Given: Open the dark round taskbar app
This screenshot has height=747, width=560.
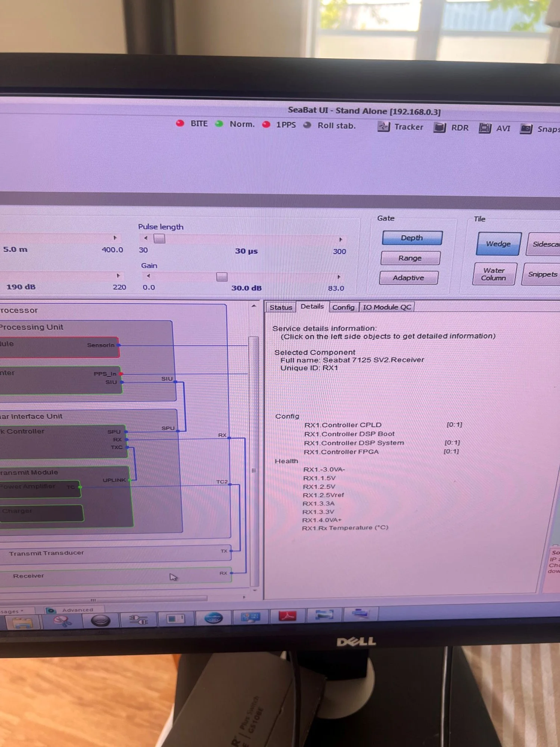Looking at the screenshot, I should point(100,620).
